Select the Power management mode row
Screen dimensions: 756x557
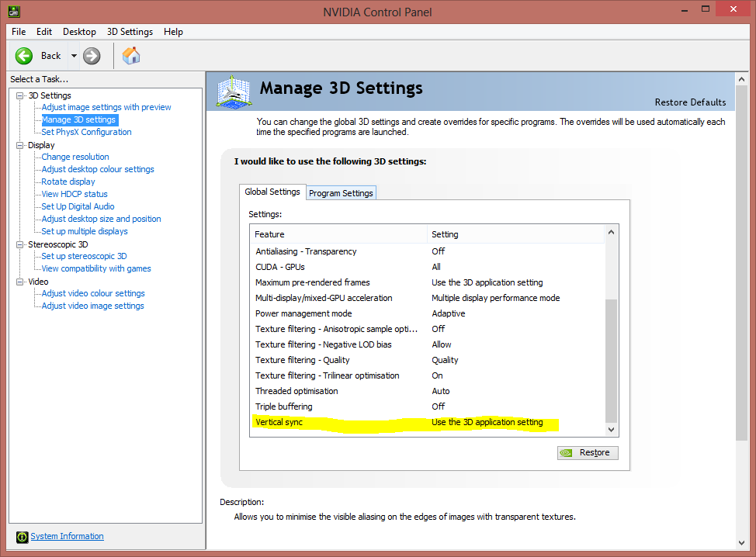pyautogui.click(x=428, y=313)
